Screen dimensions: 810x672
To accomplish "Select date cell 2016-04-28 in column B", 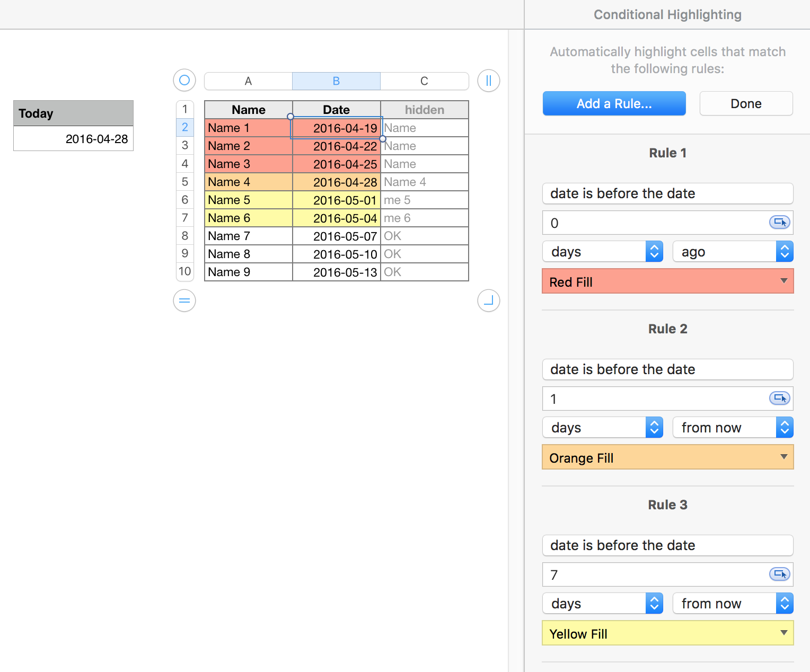I will point(337,182).
